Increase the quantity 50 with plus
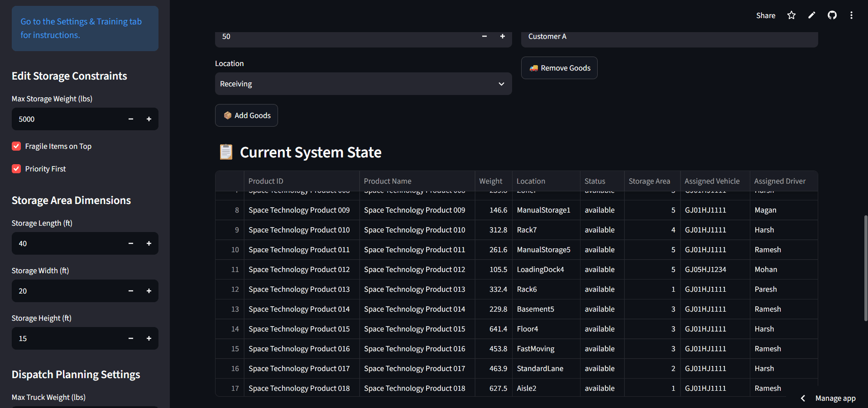This screenshot has width=868, height=408. pyautogui.click(x=503, y=37)
